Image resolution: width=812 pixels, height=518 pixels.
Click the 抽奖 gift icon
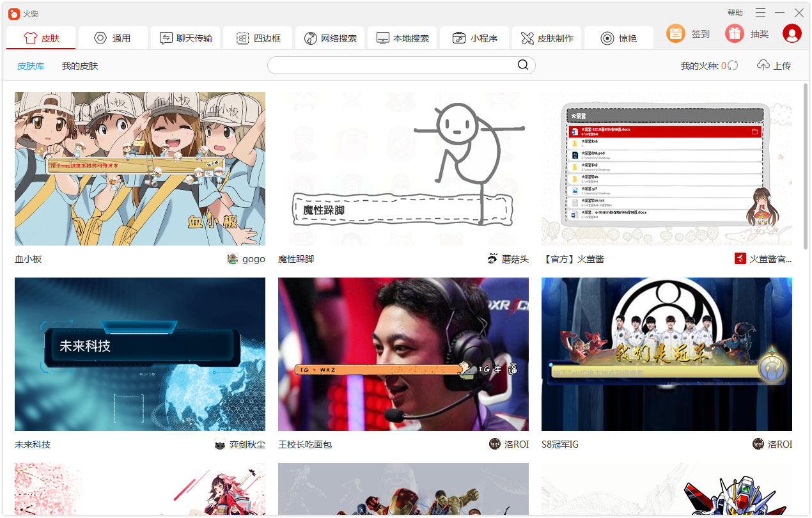click(x=735, y=33)
